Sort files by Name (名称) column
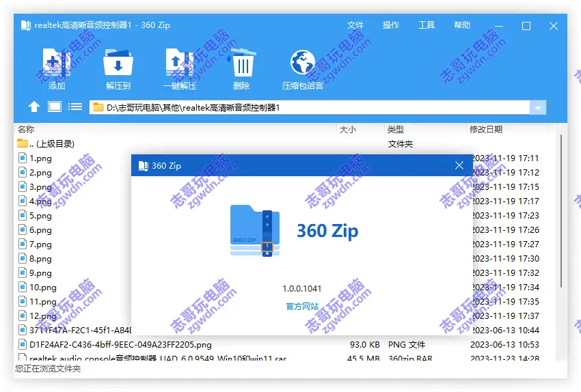Viewport: 581px width, 392px height. click(x=26, y=129)
